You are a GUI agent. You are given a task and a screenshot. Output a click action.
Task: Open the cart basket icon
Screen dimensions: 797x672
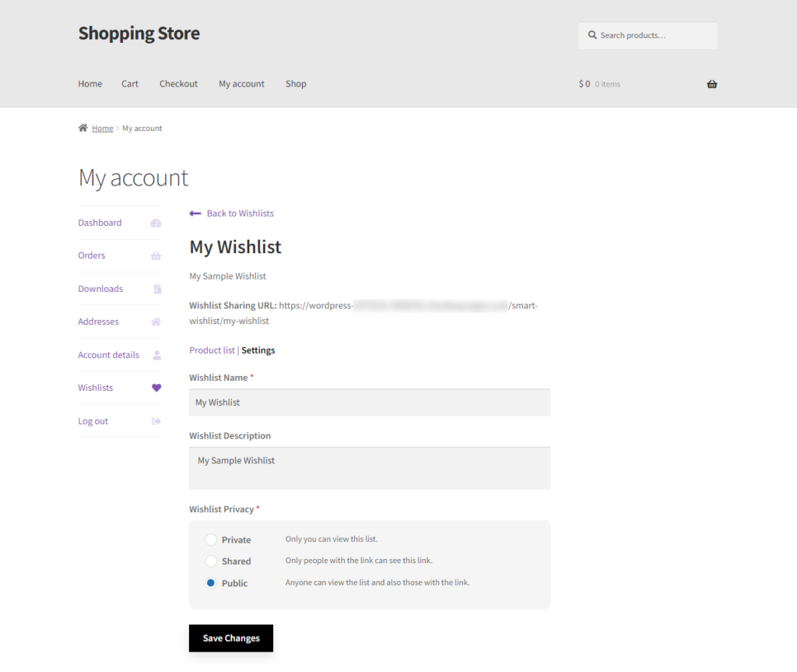coord(711,84)
